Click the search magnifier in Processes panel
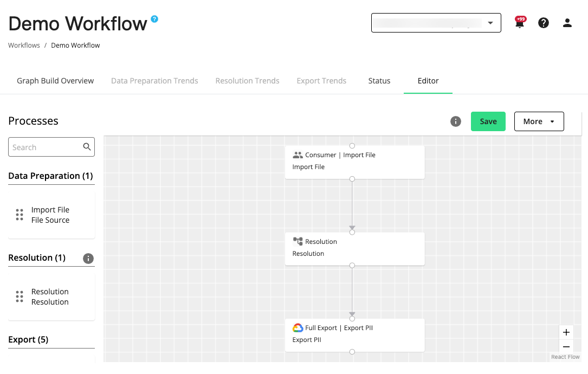The width and height of the screenshot is (588, 374). [87, 146]
